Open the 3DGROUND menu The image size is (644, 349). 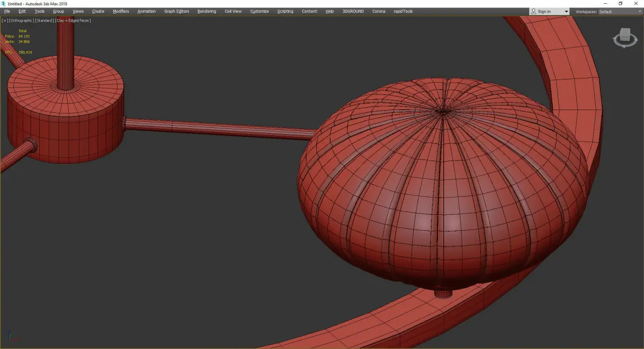point(353,11)
